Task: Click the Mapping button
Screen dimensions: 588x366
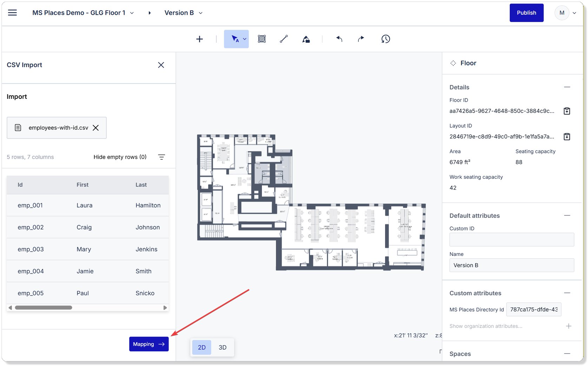Action: click(x=148, y=344)
